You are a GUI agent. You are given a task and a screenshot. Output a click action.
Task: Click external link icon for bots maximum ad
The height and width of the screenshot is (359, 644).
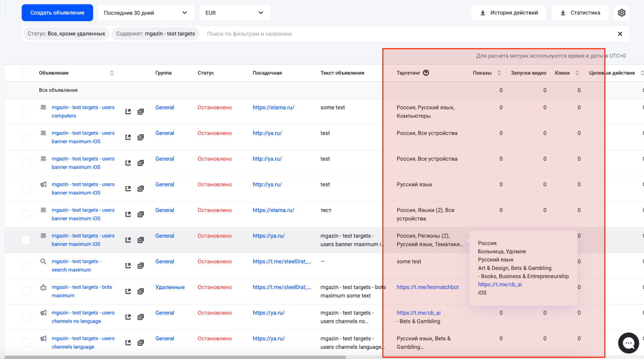coord(128,291)
